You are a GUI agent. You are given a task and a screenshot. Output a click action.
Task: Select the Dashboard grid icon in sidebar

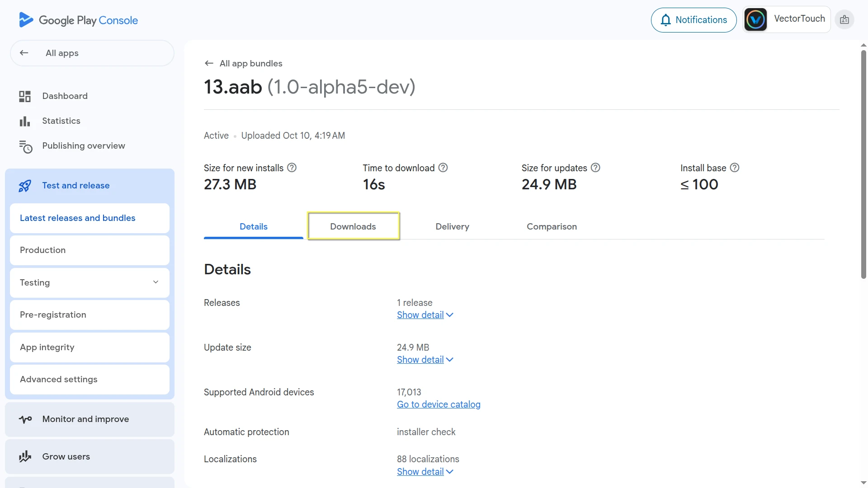click(24, 96)
